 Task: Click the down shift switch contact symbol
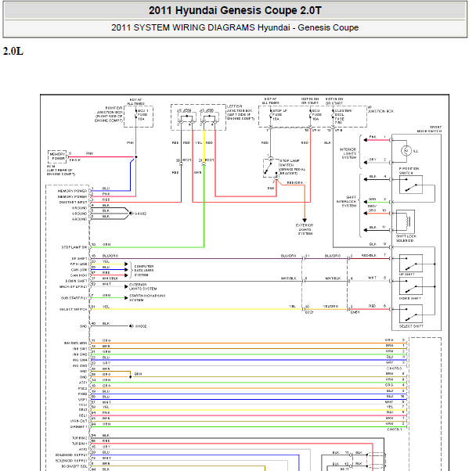411,286
